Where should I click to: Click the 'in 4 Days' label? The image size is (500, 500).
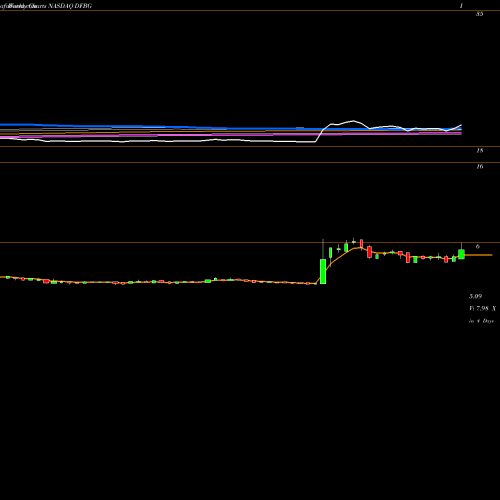tap(481, 321)
